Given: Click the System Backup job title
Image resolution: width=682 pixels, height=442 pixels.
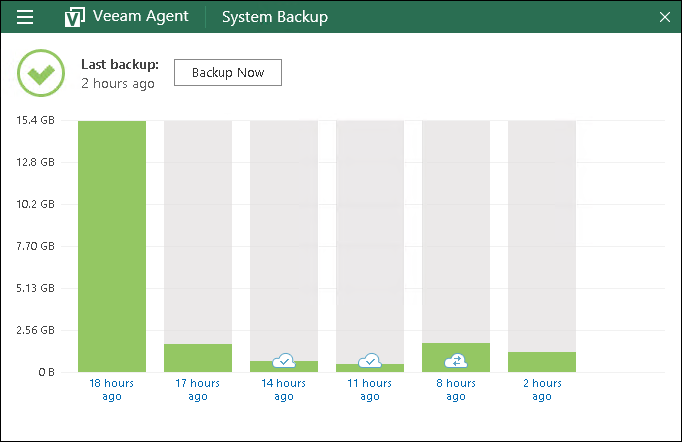Looking at the screenshot, I should point(274,17).
